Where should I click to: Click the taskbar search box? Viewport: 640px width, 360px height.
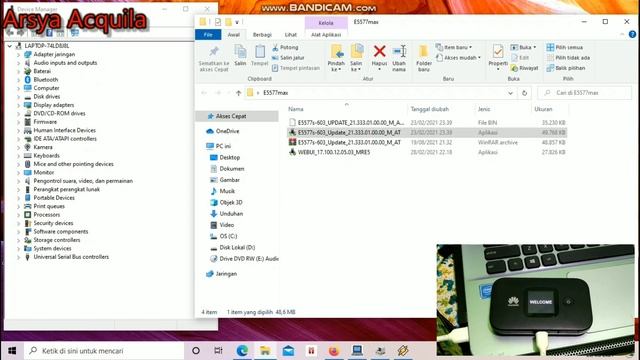click(104, 351)
